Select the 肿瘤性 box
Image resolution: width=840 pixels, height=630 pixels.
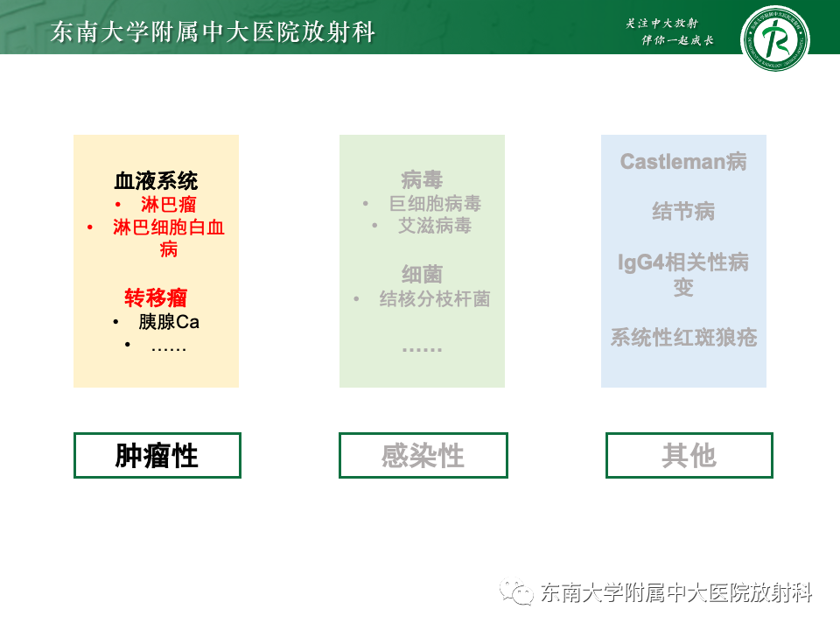[x=157, y=455]
